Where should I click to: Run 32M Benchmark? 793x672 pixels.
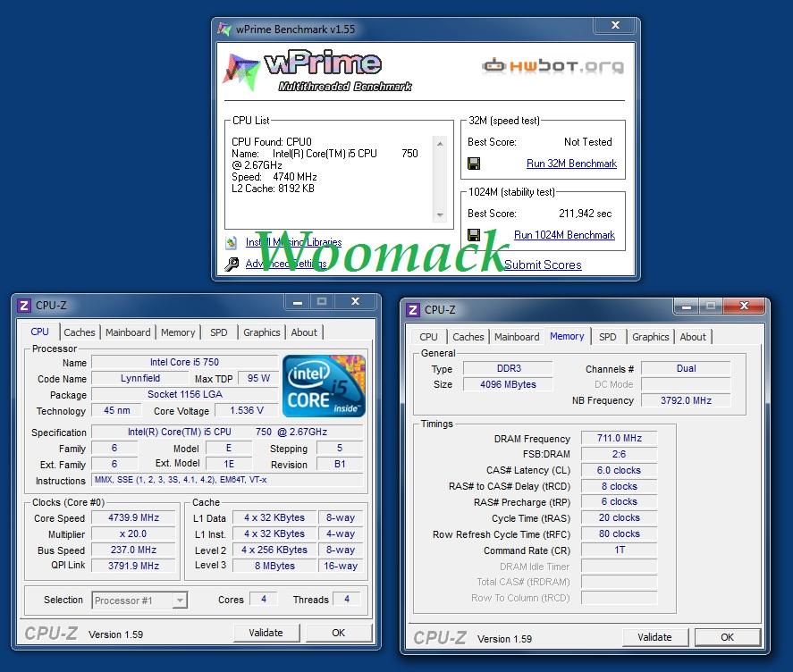click(x=571, y=164)
